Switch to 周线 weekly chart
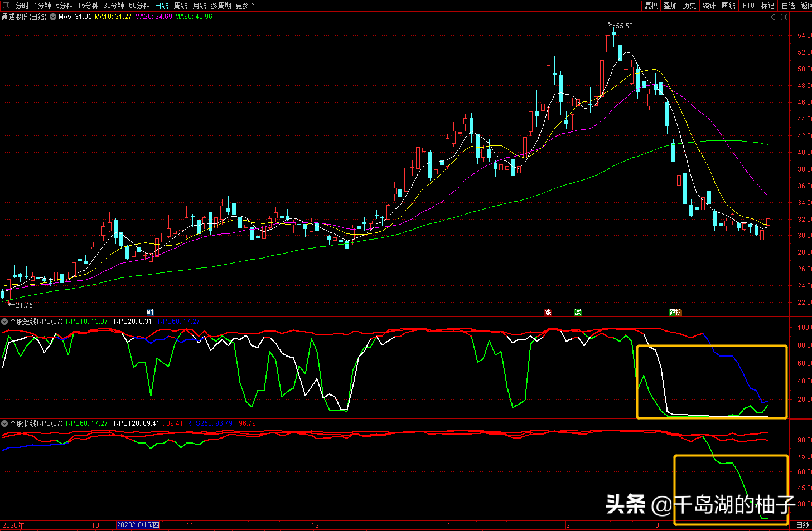The image size is (812, 531). click(x=181, y=6)
